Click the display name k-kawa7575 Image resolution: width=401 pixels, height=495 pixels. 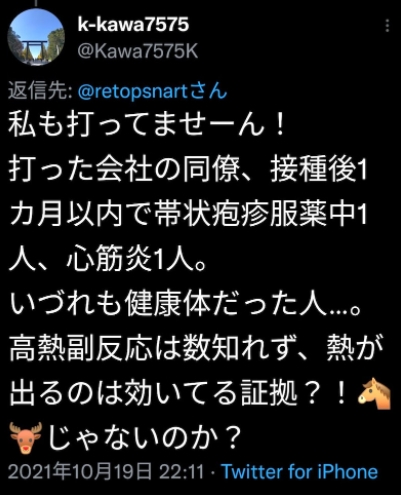(x=133, y=25)
